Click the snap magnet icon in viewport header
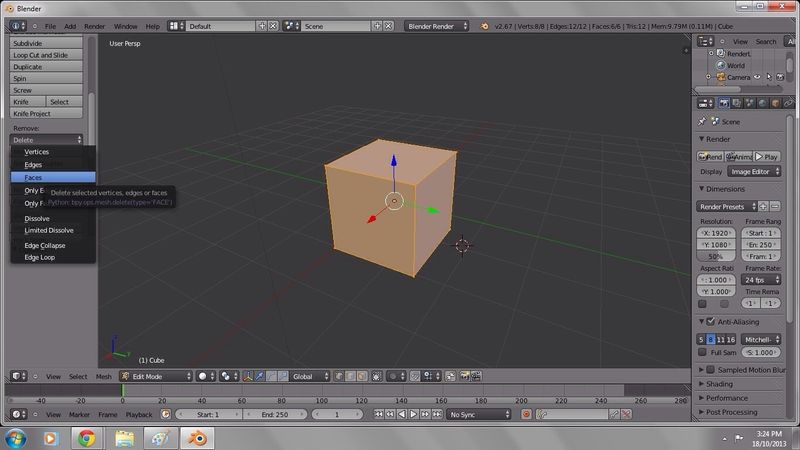The height and width of the screenshot is (450, 800). (415, 377)
